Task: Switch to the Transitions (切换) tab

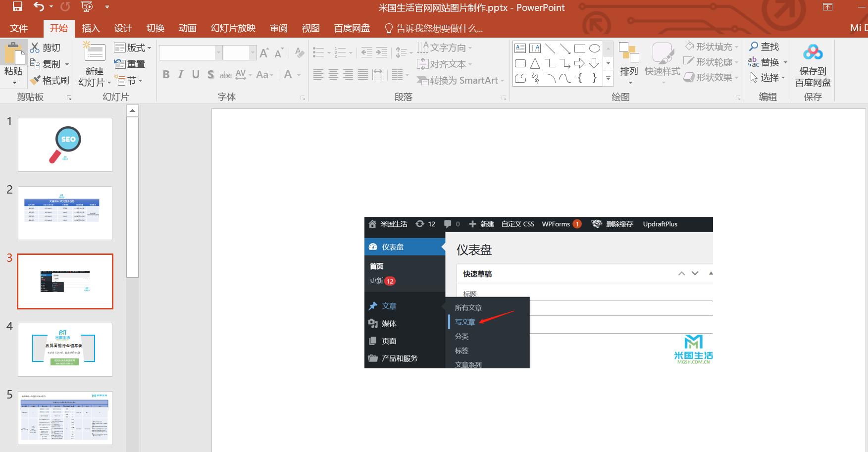Action: pyautogui.click(x=155, y=28)
